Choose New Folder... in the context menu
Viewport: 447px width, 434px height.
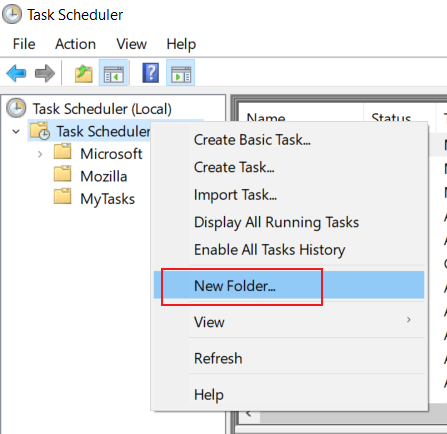click(289, 285)
